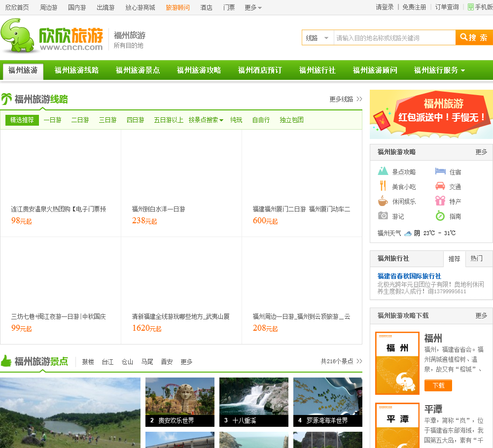Select the 四日游 route tab
The height and width of the screenshot is (448, 493).
[136, 120]
